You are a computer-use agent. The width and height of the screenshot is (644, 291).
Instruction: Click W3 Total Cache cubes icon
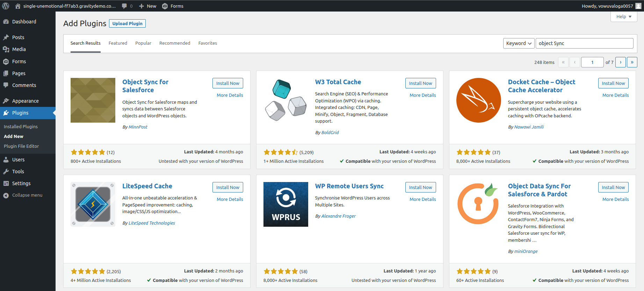286,100
